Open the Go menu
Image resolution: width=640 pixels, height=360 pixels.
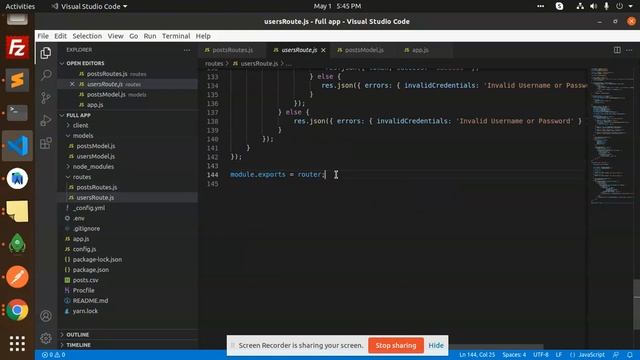coord(133,36)
